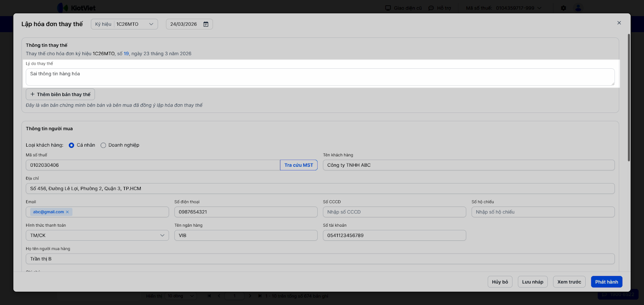Click the Phát hành button
Screen dimensions: 644x305
coord(606,282)
